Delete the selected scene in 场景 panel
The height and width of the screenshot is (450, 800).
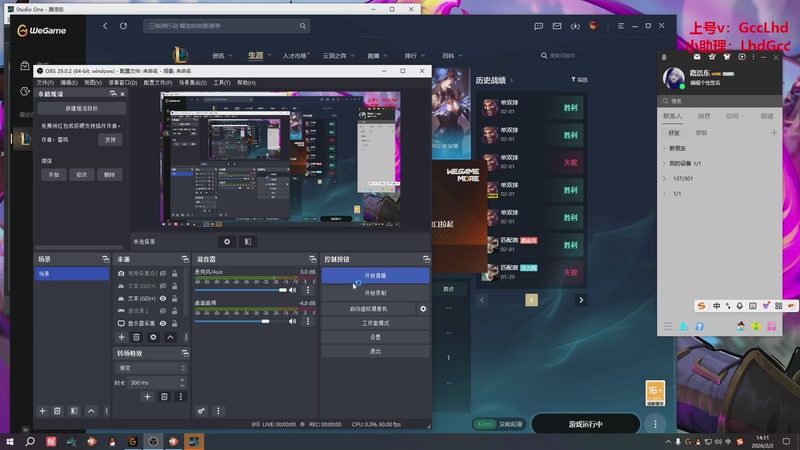[x=57, y=411]
